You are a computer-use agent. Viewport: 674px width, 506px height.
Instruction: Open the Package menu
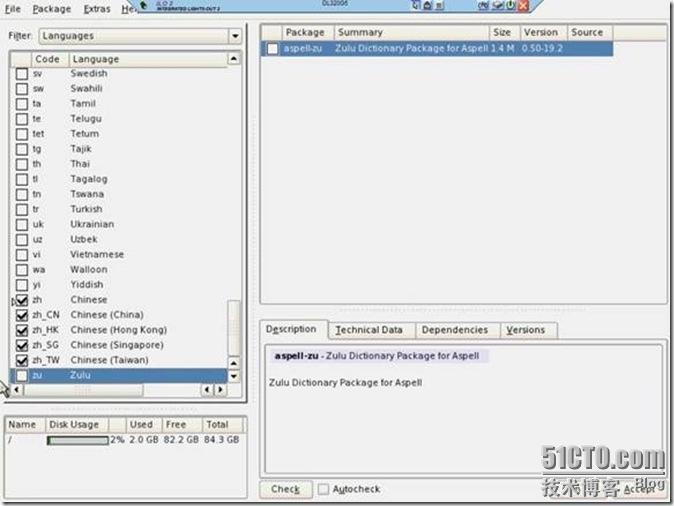52,9
